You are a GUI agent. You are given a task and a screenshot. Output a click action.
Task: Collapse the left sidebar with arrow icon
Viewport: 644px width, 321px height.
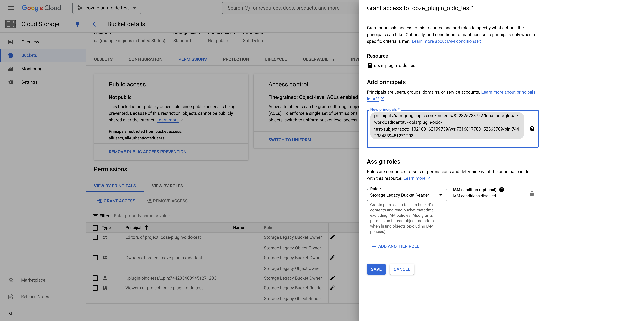coord(11,313)
